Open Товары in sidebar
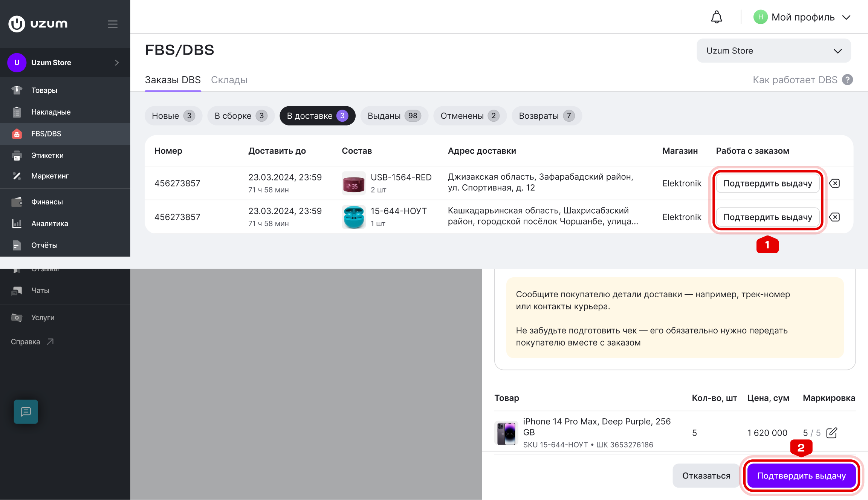Image resolution: width=868 pixels, height=500 pixels. click(65, 90)
